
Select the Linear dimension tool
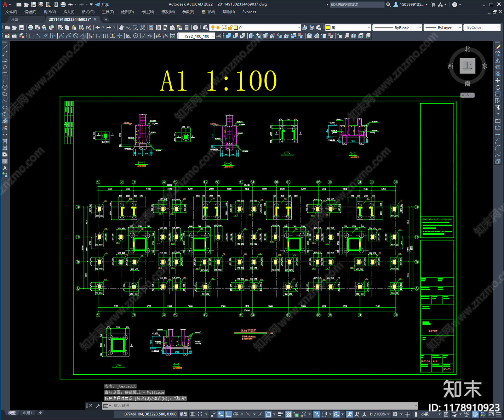[x=31, y=36]
